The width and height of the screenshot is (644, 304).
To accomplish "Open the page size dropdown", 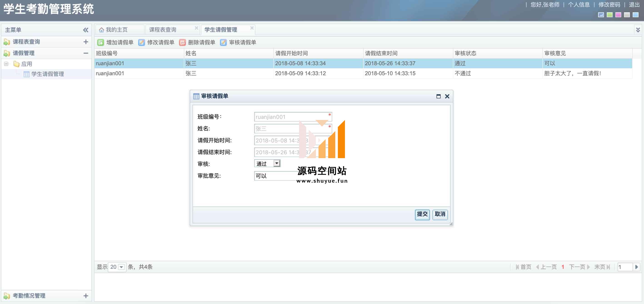I will pos(121,267).
